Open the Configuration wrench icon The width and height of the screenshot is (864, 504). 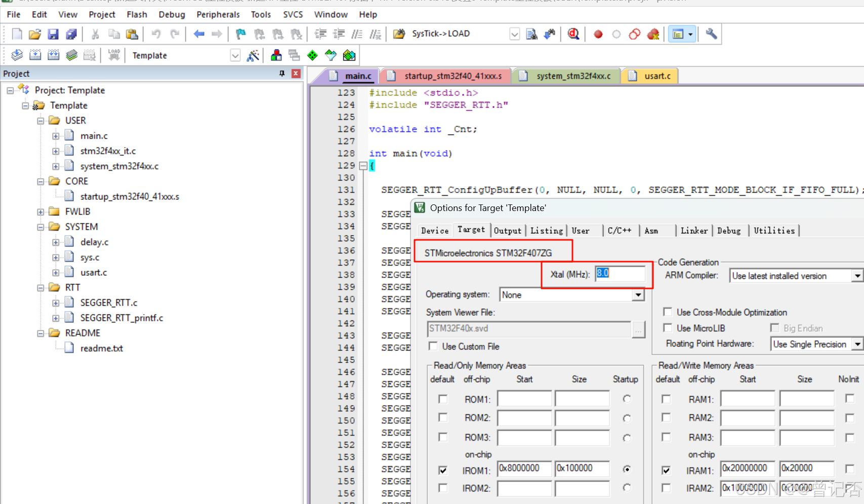(711, 34)
